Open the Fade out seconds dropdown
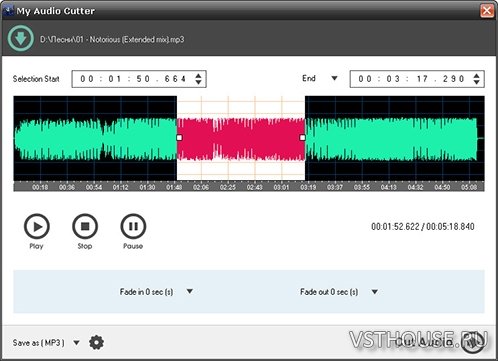The image size is (498, 361). coord(375,292)
